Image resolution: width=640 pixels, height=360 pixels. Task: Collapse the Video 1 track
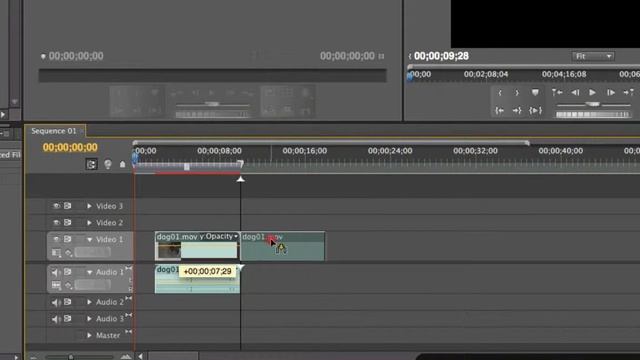[x=89, y=240]
